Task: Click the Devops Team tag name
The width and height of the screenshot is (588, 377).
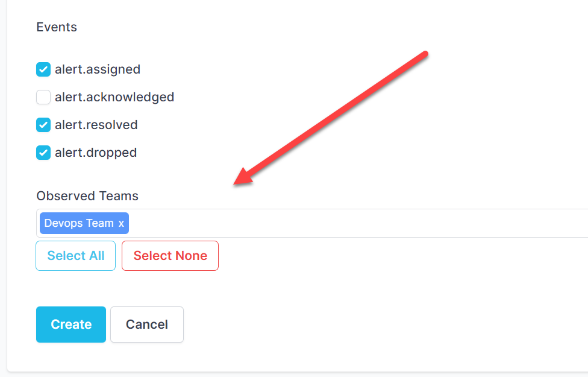Action: [79, 223]
